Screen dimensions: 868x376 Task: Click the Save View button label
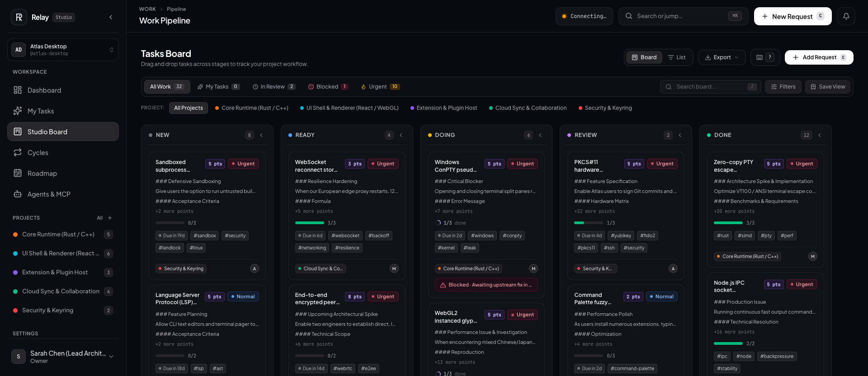click(832, 87)
